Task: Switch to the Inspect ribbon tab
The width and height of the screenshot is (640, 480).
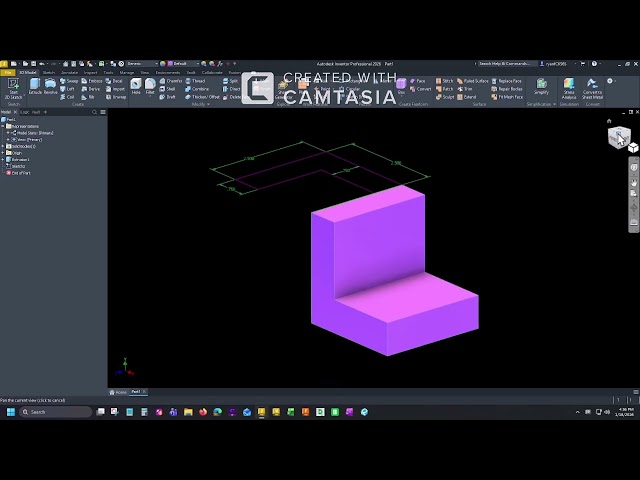Action: pyautogui.click(x=91, y=73)
